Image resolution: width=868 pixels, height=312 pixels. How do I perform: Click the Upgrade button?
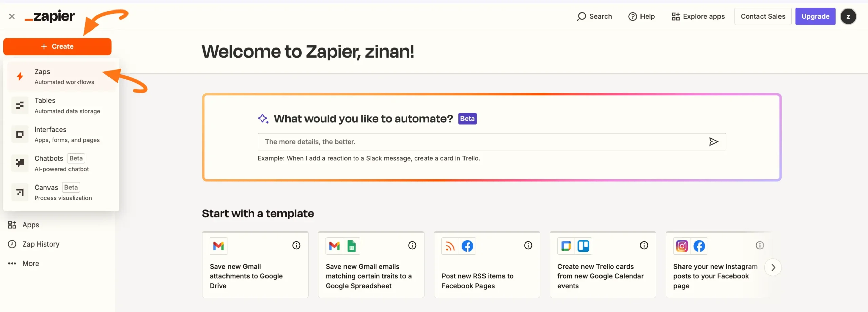tap(815, 16)
